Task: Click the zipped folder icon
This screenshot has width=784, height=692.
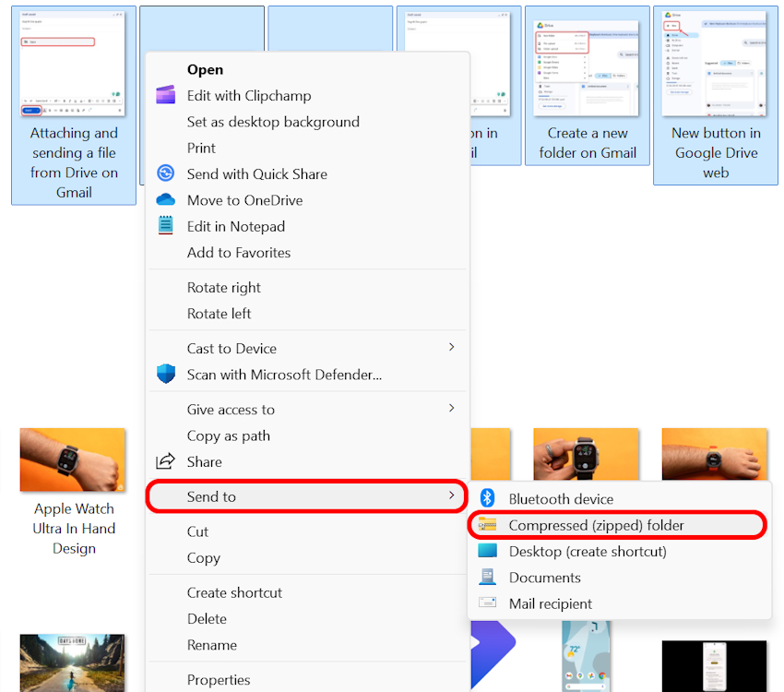Action: 487,524
